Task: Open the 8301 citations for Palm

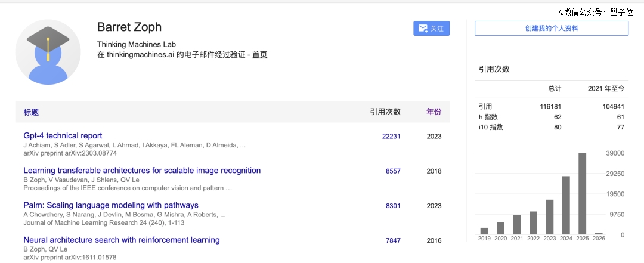Action: tap(393, 206)
